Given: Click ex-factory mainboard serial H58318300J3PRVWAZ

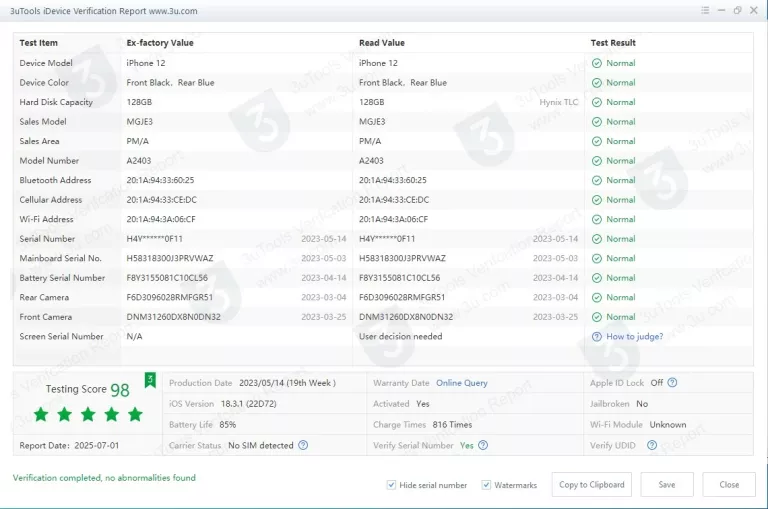Looking at the screenshot, I should coord(170,258).
